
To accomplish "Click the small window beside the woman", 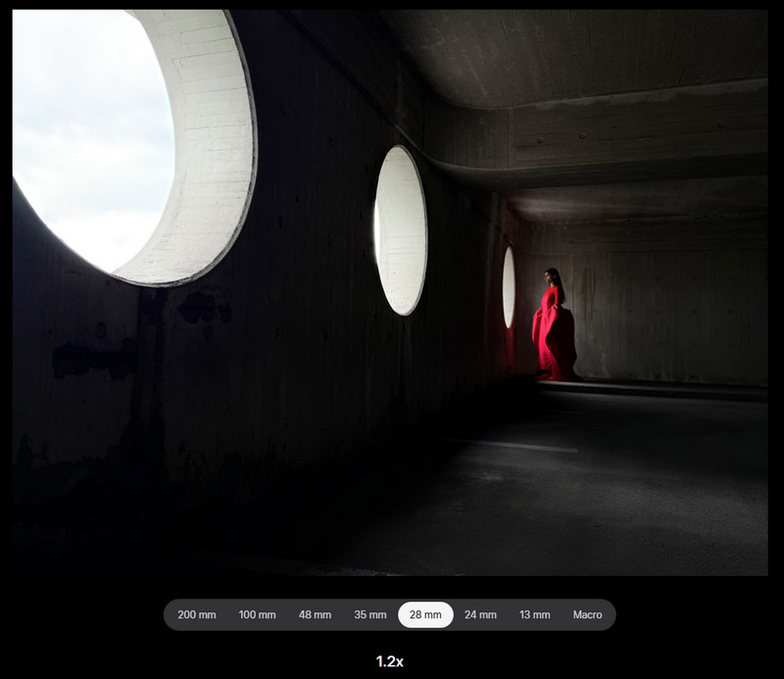I will (509, 287).
